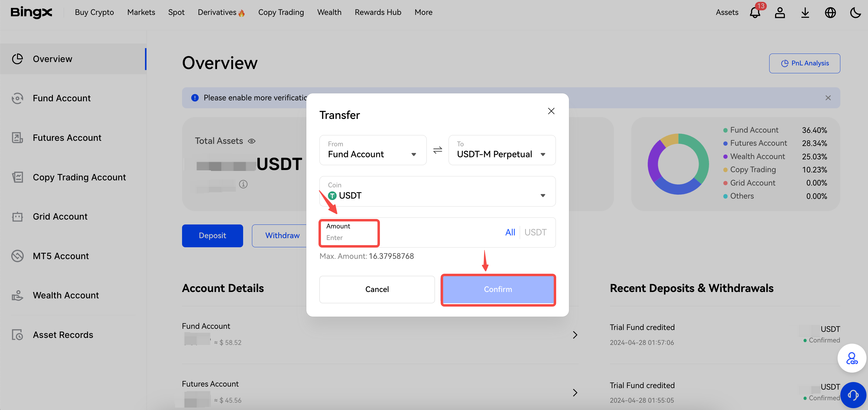This screenshot has width=868, height=410.
Task: Select Fund Account in the sidebar
Action: pos(73,98)
